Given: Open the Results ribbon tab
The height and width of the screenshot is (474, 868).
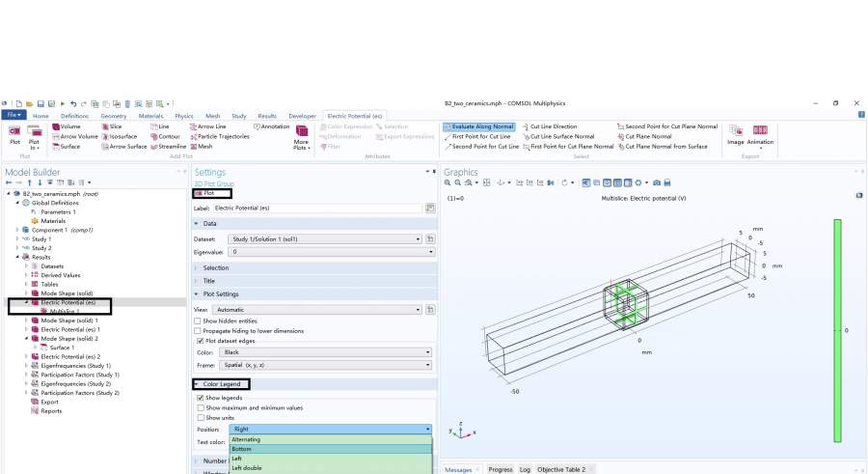Looking at the screenshot, I should (267, 116).
